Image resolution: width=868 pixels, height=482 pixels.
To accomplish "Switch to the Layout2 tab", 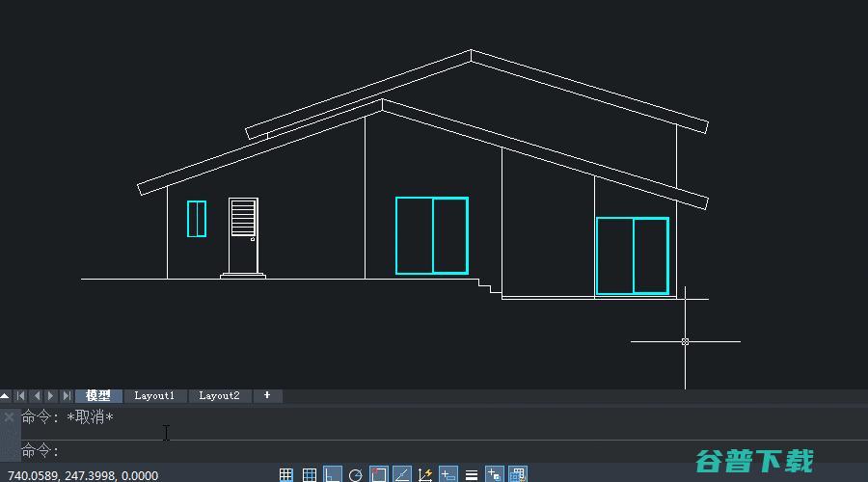I will point(219,395).
